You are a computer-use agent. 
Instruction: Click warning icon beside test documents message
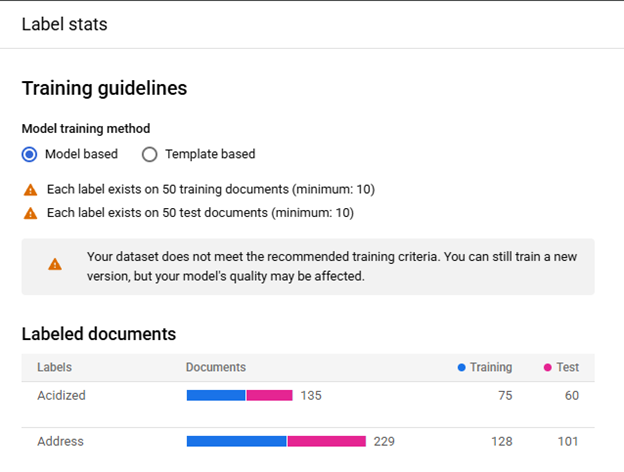tap(30, 213)
